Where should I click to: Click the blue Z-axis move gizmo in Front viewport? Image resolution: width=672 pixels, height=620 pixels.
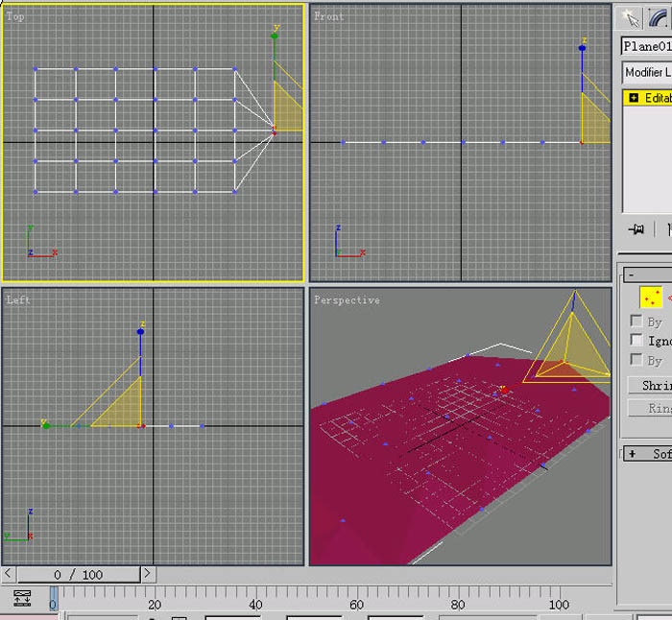click(x=582, y=48)
